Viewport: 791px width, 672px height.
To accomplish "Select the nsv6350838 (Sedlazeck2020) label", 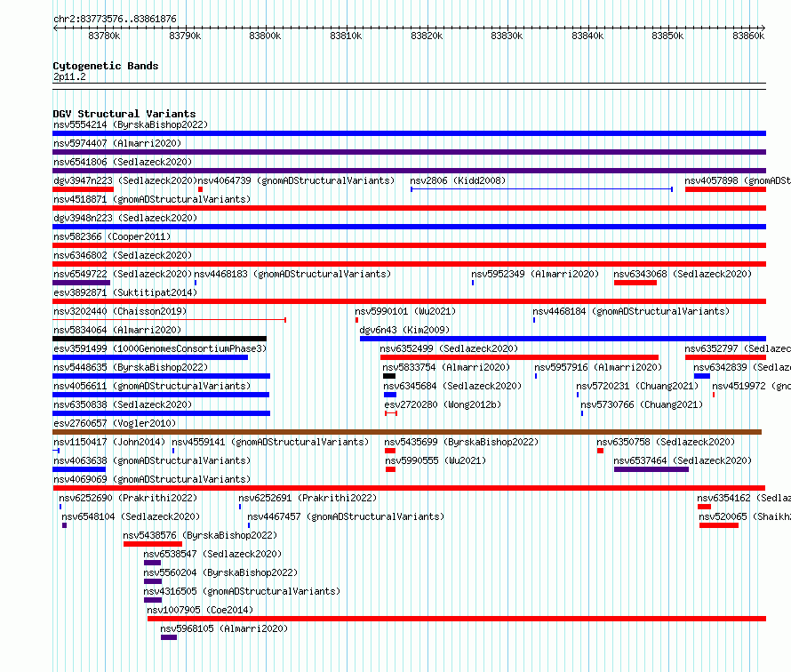I will tap(123, 404).
